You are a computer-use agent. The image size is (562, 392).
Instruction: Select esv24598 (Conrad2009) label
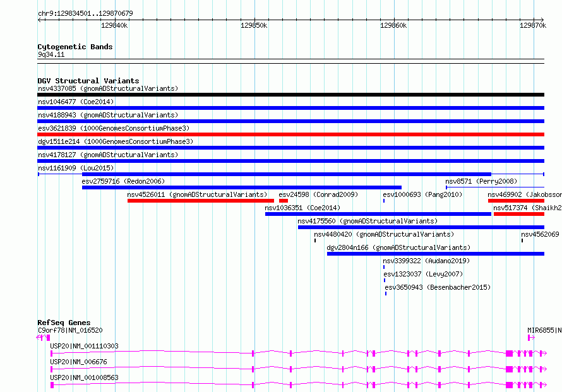[x=318, y=194]
